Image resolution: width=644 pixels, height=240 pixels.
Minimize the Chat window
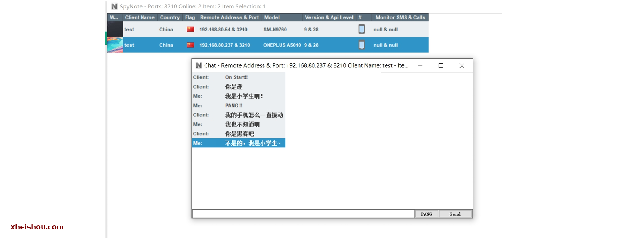pyautogui.click(x=420, y=65)
